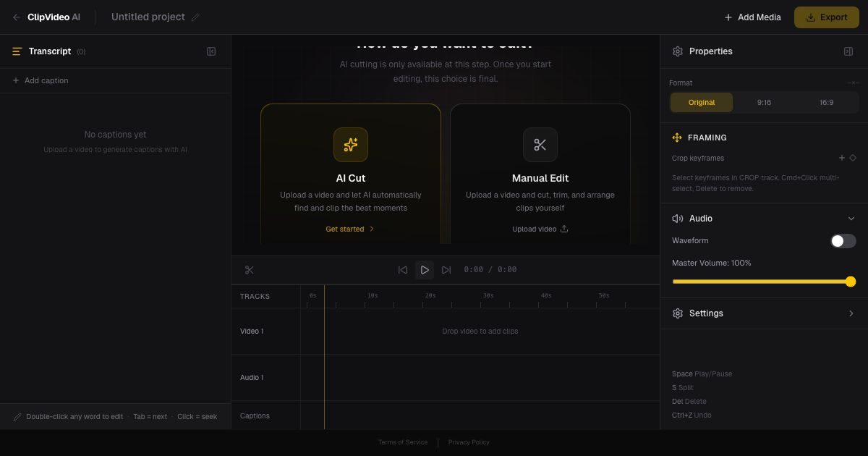The image size is (868, 456).
Task: Open Terms of Service
Action: tap(403, 442)
